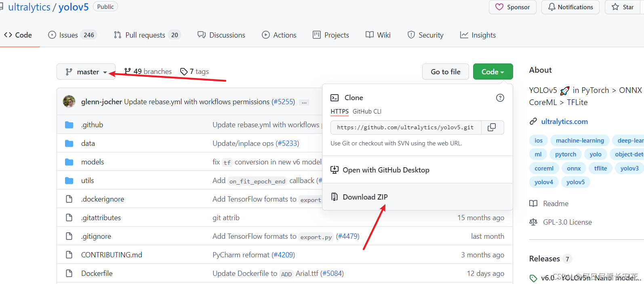Click the .dockerignore file icon
Image resolution: width=644 pixels, height=284 pixels.
pos(69,199)
